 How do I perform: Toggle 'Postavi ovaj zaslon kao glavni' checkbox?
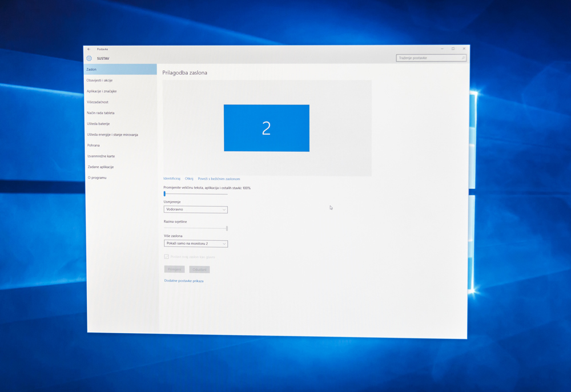click(x=167, y=257)
